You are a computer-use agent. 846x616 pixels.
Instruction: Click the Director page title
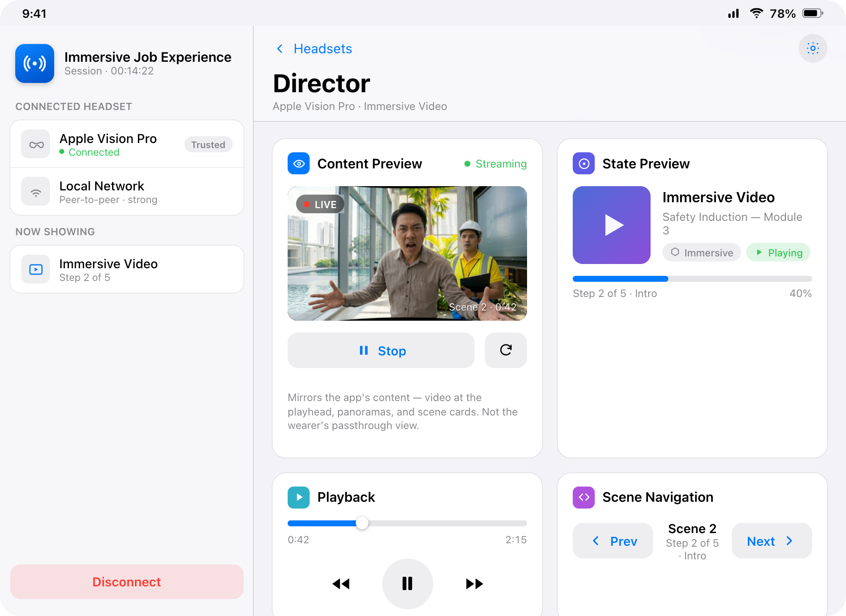321,83
